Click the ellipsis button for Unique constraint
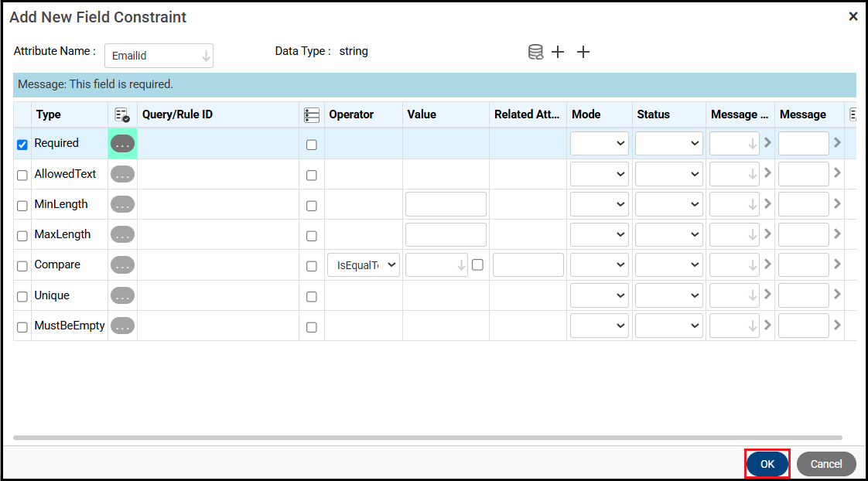868x481 pixels. [x=122, y=295]
